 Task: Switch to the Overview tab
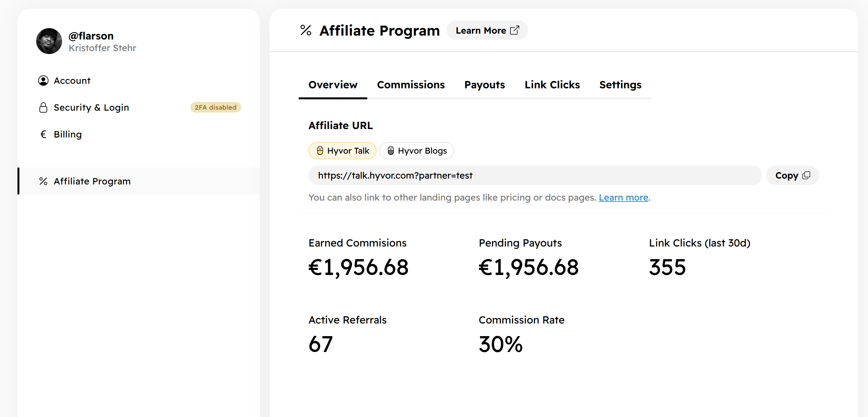point(333,85)
